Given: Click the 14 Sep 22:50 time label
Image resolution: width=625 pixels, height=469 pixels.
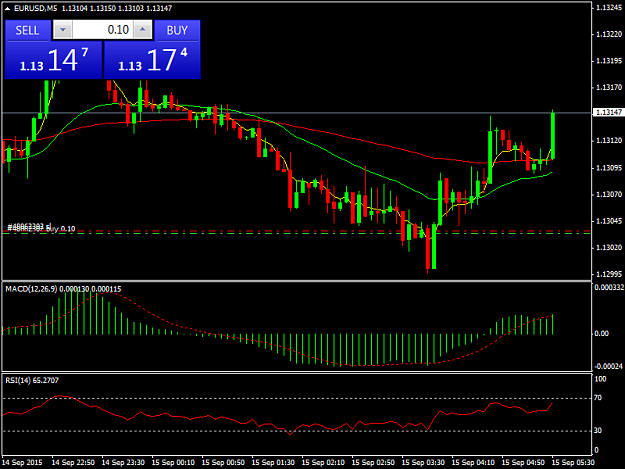Looking at the screenshot, I should point(73,463).
